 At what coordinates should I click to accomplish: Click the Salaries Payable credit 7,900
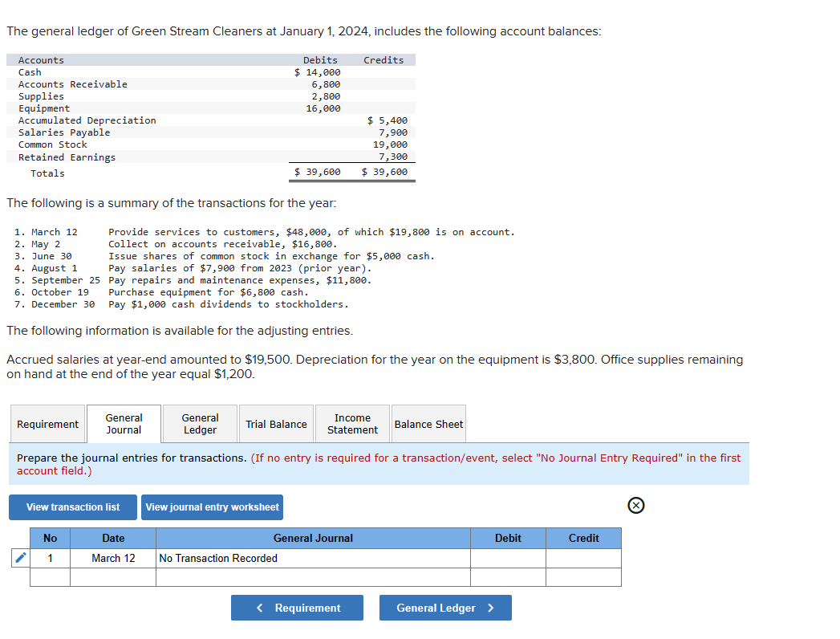tap(392, 132)
